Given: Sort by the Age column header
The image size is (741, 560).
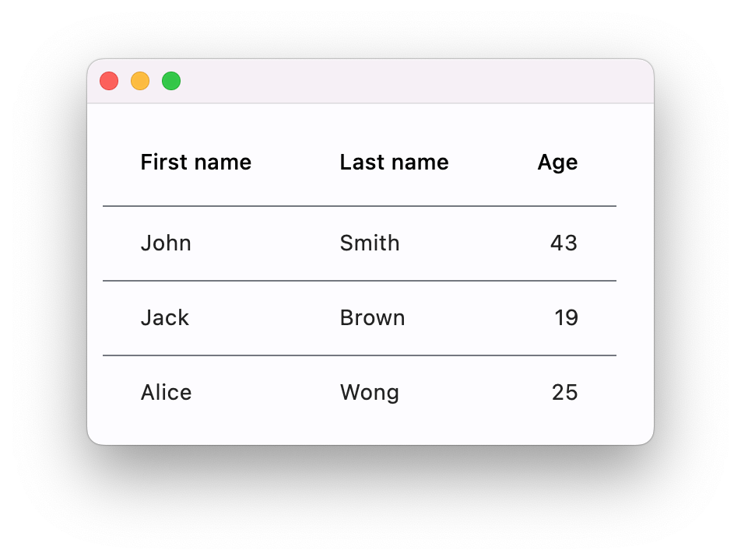Looking at the screenshot, I should tap(557, 162).
